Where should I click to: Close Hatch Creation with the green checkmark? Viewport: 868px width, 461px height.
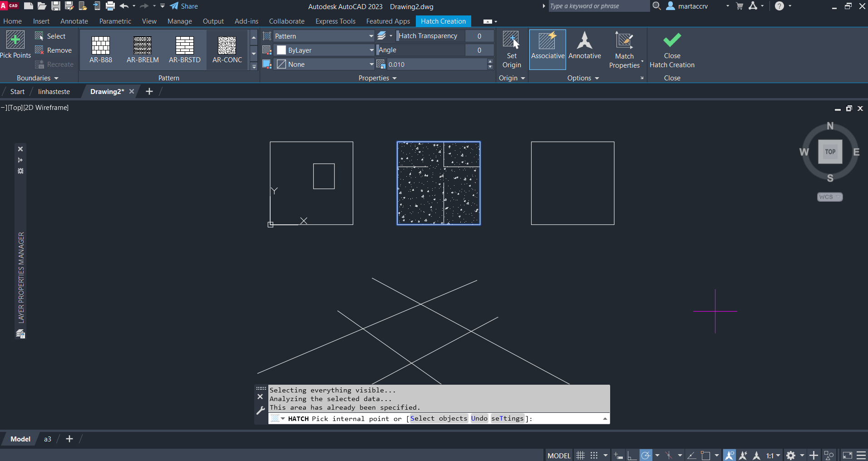[x=672, y=50]
